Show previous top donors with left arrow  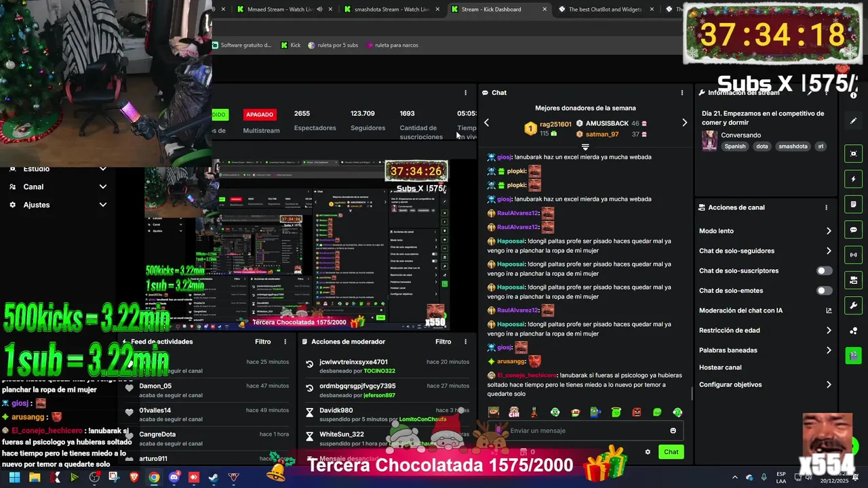486,123
